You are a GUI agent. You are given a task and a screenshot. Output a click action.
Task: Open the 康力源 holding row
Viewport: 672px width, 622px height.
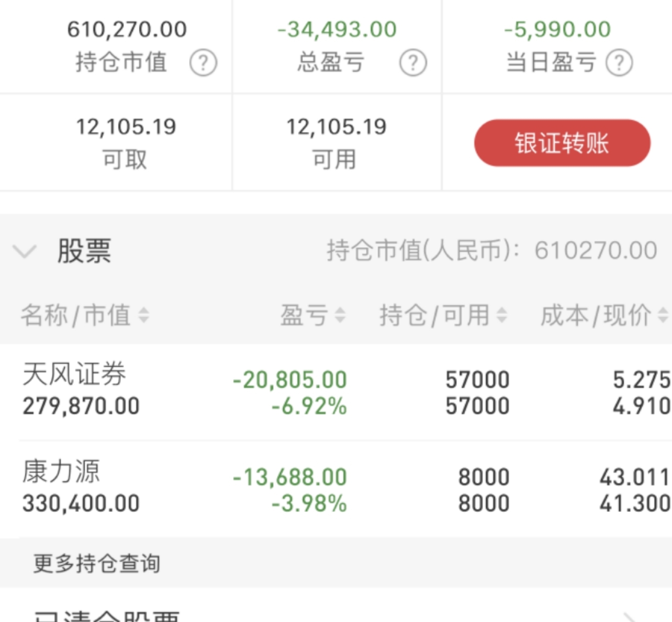[336, 489]
